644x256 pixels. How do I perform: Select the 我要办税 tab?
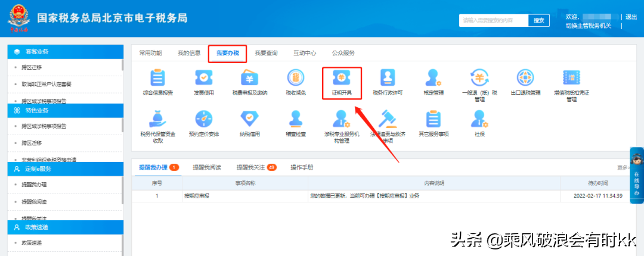point(228,53)
